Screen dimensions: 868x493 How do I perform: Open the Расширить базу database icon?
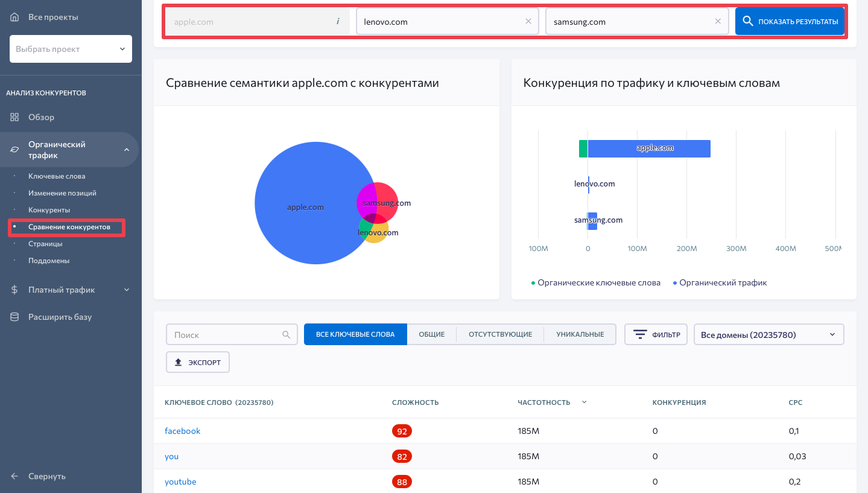click(14, 317)
